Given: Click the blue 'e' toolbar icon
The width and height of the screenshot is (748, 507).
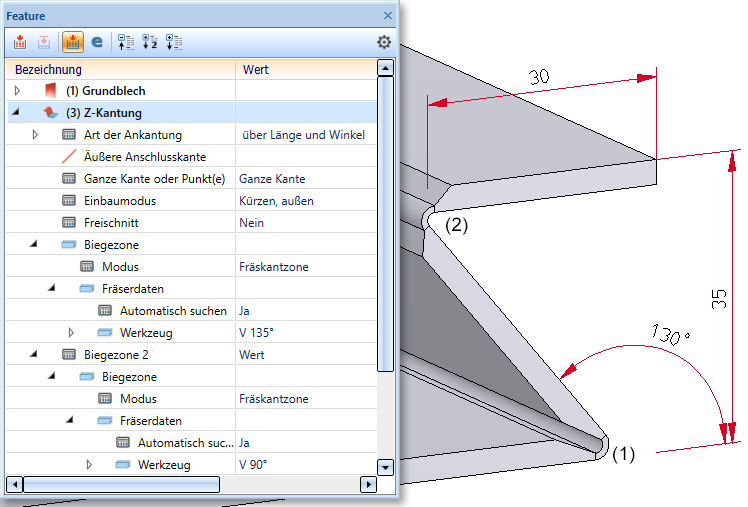Looking at the screenshot, I should pyautogui.click(x=97, y=42).
